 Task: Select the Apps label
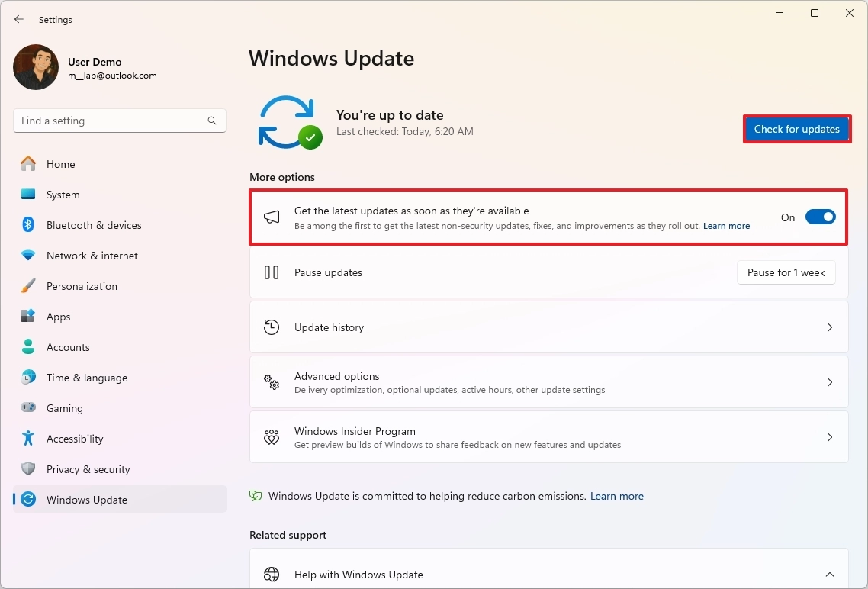pos(59,317)
